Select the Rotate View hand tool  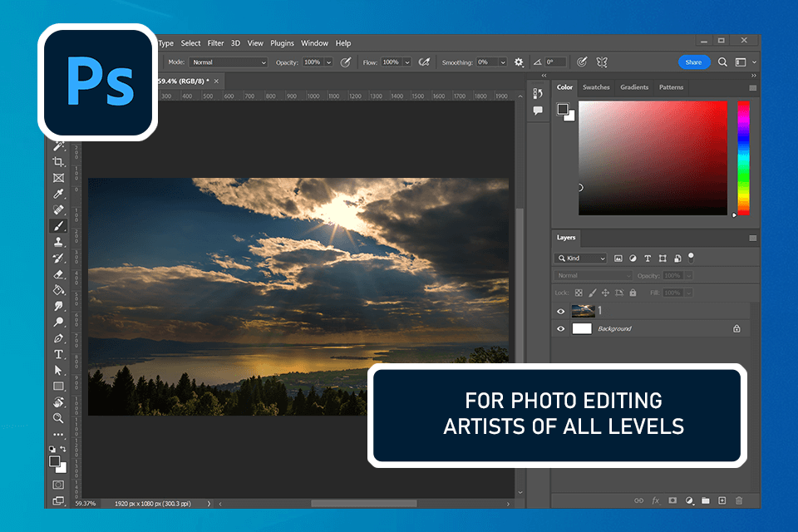[58, 402]
